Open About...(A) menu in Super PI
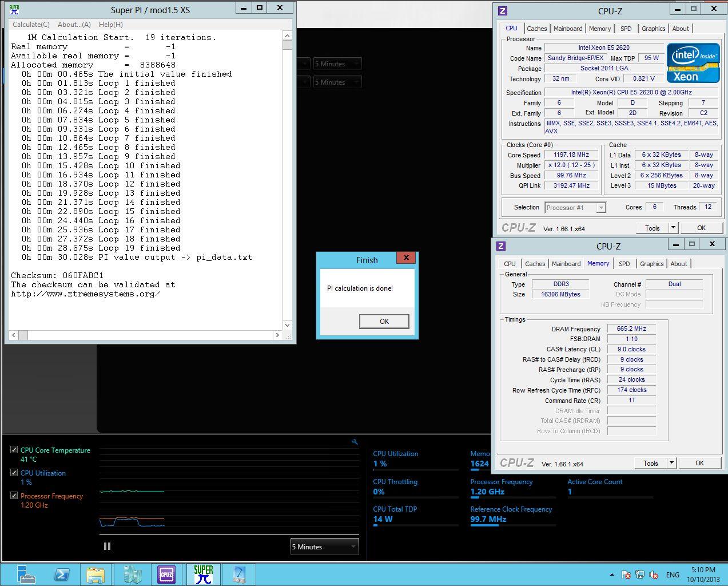Viewport: 728px width, 586px height. pos(74,25)
